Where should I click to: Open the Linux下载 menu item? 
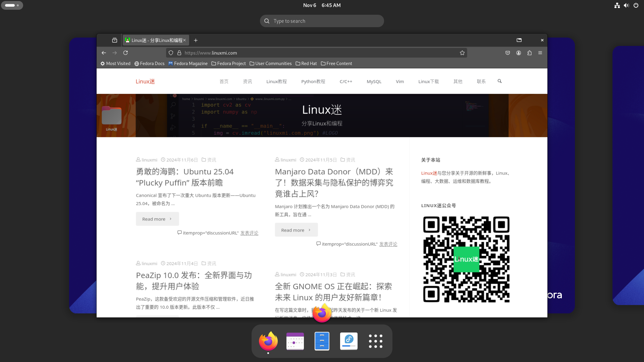(428, 81)
